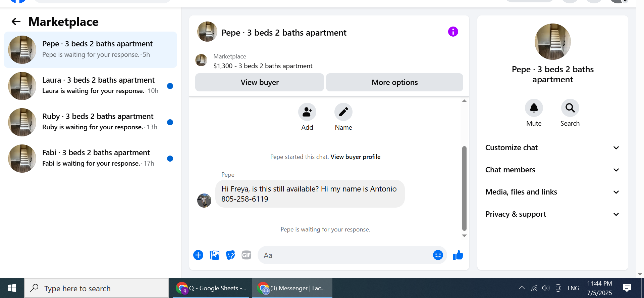Open Google Sheets Chrome taskbar window
The width and height of the screenshot is (644, 298).
click(x=211, y=288)
